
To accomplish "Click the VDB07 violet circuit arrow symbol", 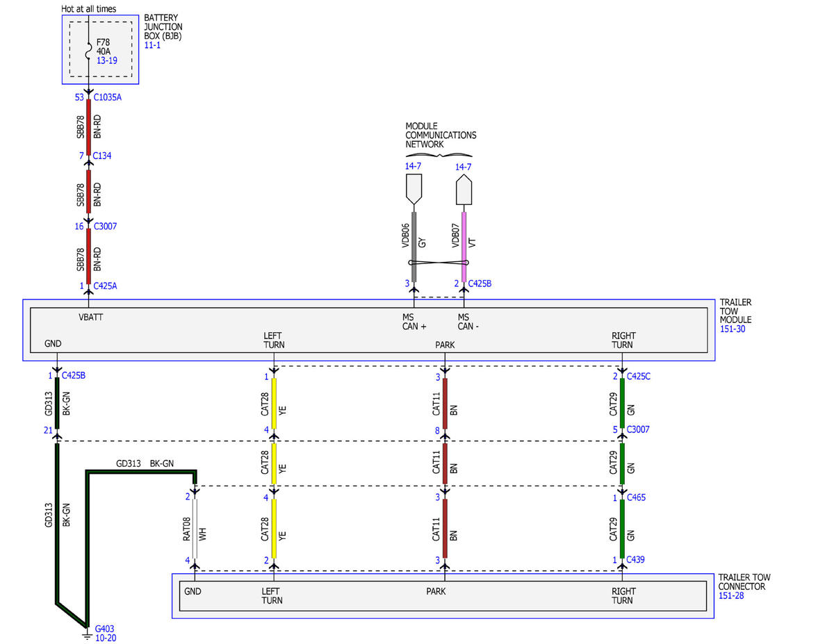I will tap(464, 189).
